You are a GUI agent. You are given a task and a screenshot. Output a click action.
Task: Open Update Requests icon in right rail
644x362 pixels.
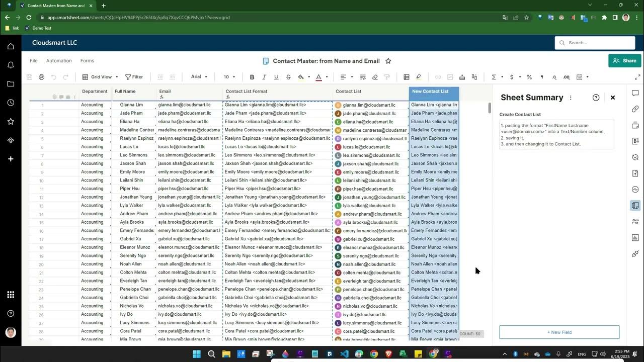click(x=635, y=157)
